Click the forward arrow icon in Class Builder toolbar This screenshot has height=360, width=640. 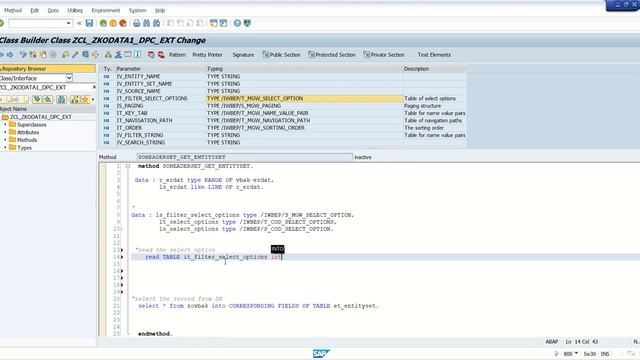(10, 55)
